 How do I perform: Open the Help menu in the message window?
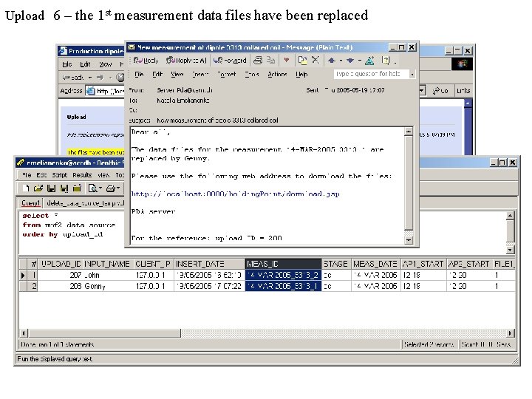301,74
